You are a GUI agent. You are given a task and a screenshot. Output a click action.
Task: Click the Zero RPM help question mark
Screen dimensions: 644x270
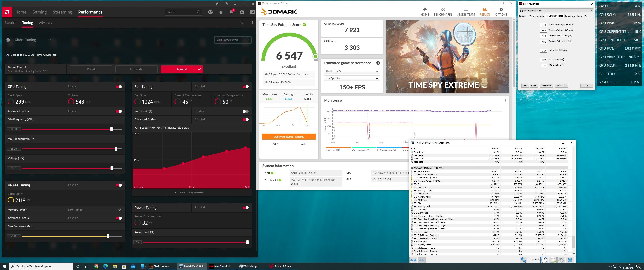point(151,111)
